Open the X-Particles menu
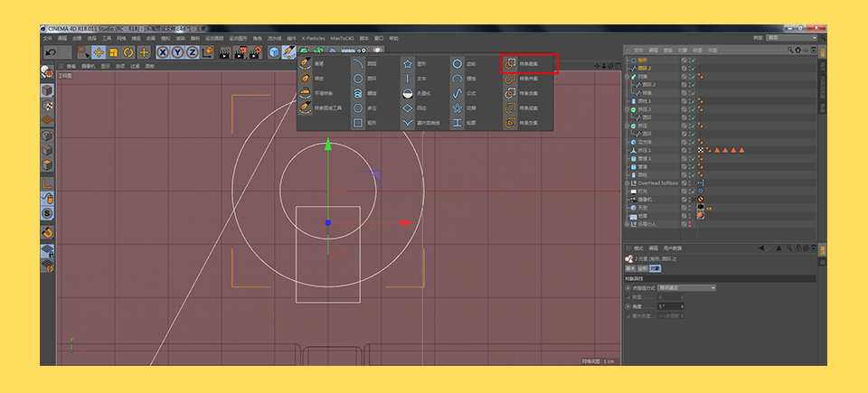The height and width of the screenshot is (393, 868). [314, 39]
